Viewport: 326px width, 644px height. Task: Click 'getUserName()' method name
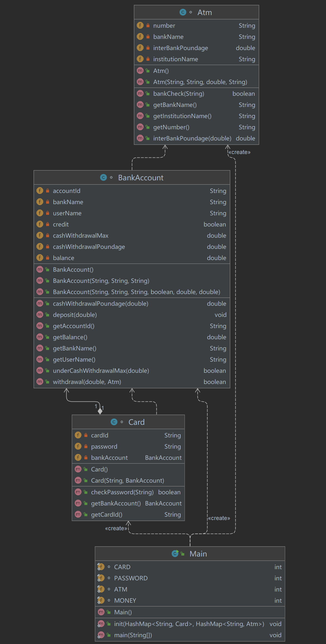(x=74, y=359)
